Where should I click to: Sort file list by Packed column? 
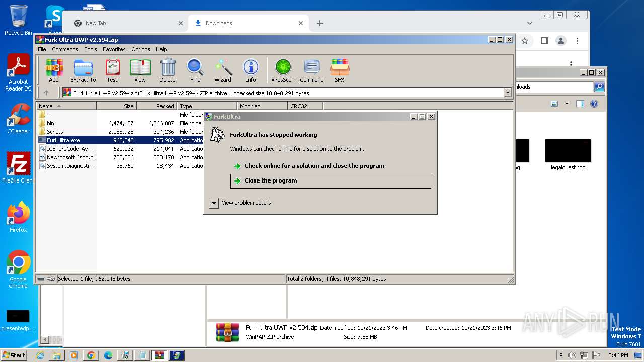156,106
